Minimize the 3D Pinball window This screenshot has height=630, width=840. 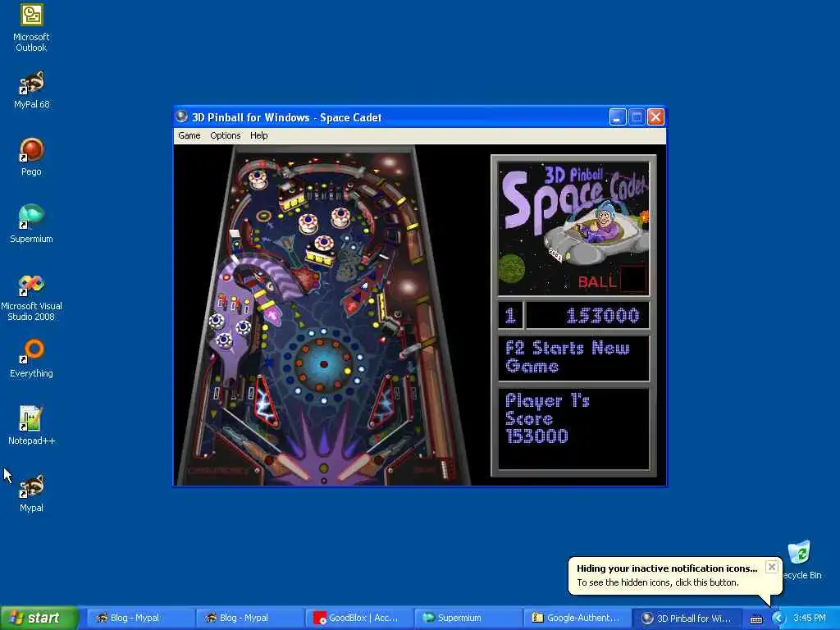(x=617, y=116)
